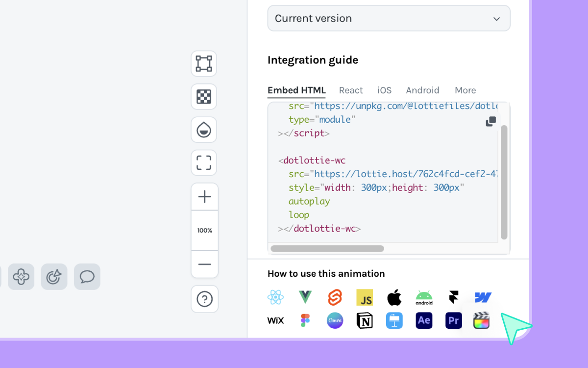Select the Svelte integration icon

335,297
